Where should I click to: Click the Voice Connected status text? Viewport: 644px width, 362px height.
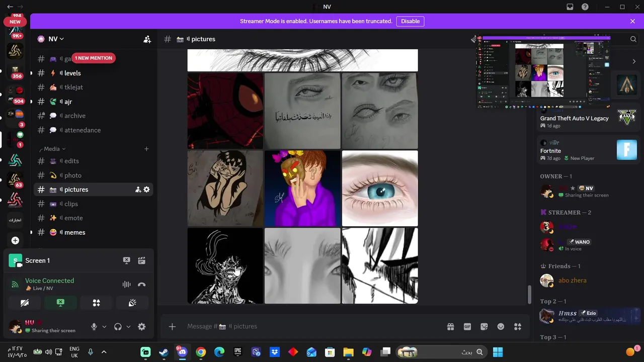[x=49, y=281]
